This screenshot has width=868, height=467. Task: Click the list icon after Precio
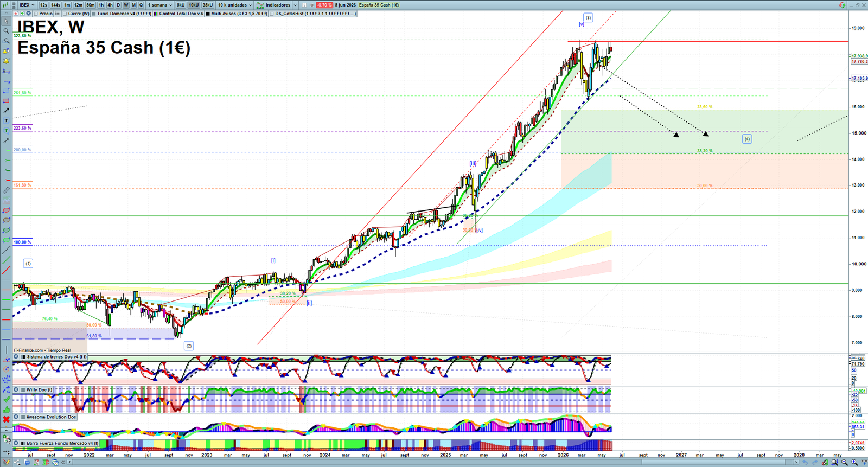(x=57, y=14)
